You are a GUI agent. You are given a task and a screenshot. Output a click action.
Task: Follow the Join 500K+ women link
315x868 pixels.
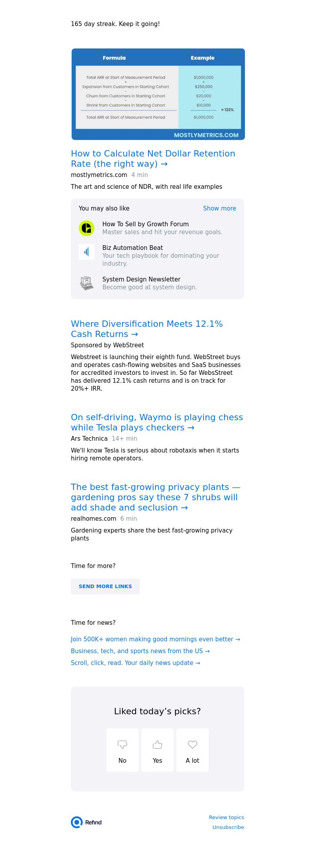tap(155, 639)
